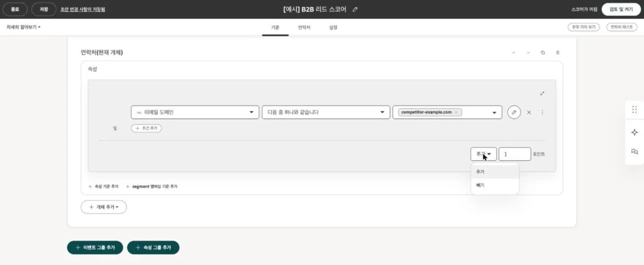Switch to the 연락처 tab
This screenshot has height=265, width=644.
[304, 28]
